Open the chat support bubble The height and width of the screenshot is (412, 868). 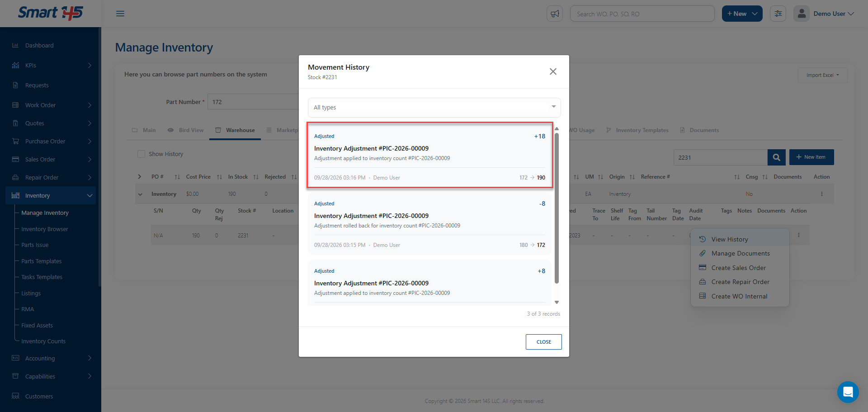pos(848,392)
